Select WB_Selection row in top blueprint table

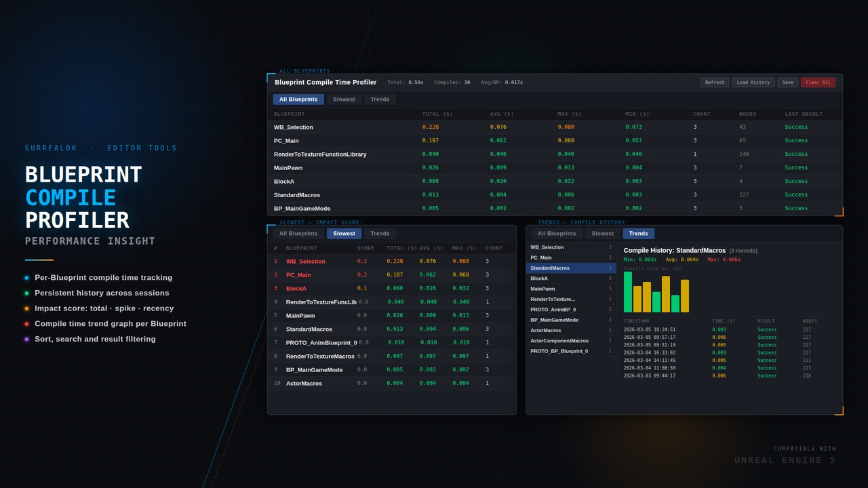[x=555, y=127]
